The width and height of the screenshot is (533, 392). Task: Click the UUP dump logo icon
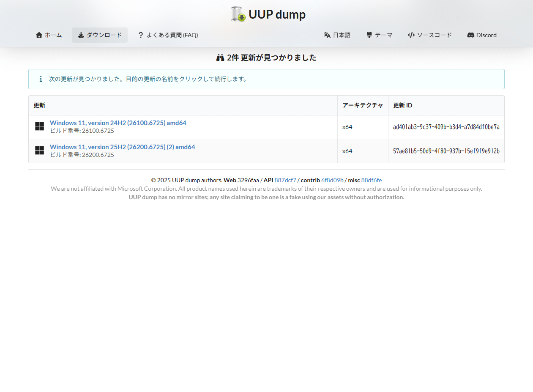(238, 14)
